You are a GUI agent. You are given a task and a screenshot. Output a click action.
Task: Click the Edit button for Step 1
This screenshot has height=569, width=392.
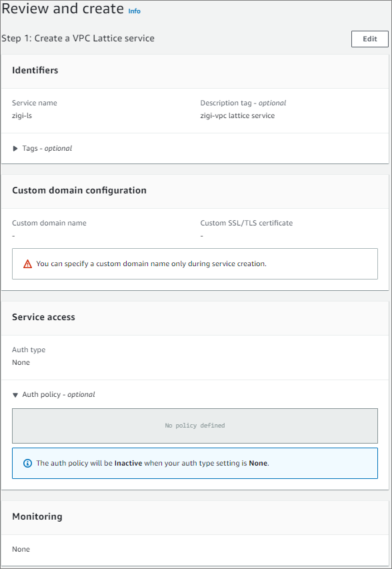370,39
